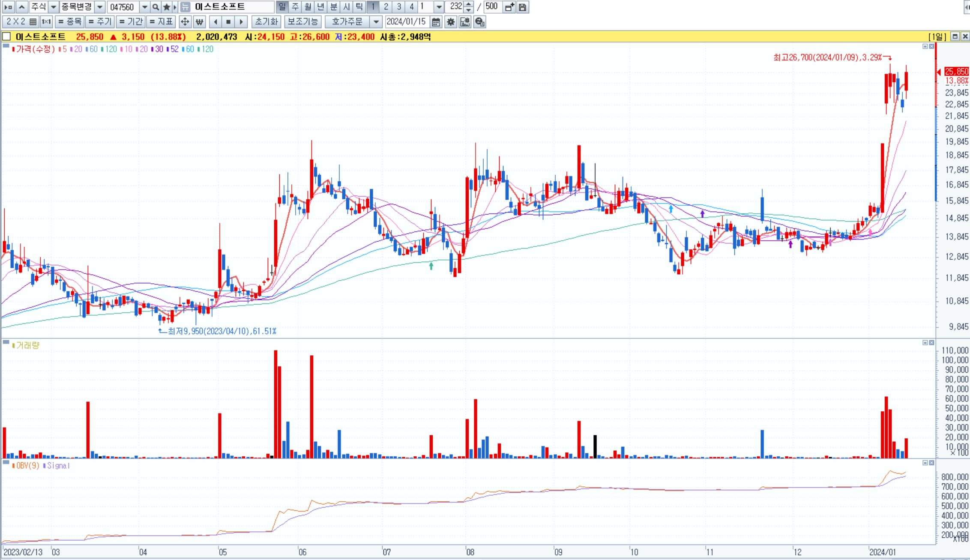The image size is (970, 560).
Task: Click the save floppy disk icon
Action: pyautogui.click(x=522, y=7)
